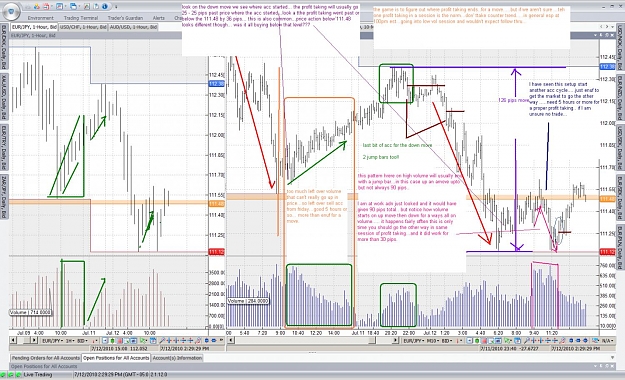Click the rightmost arrow icon in left chart toolbar

click(x=221, y=341)
